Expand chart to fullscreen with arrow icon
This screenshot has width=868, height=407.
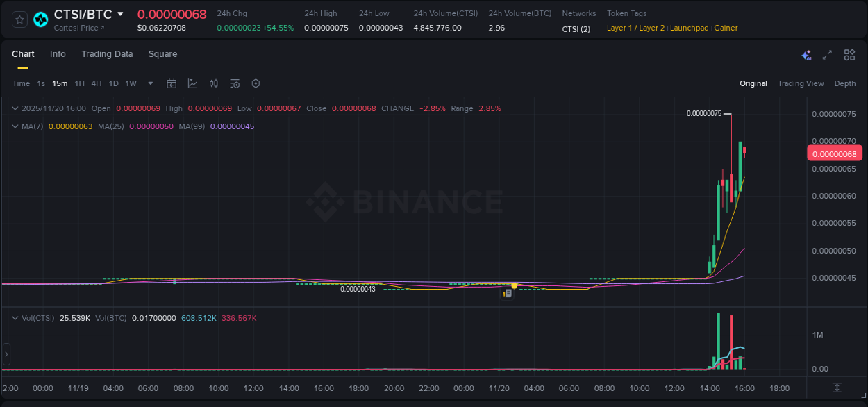coord(828,54)
